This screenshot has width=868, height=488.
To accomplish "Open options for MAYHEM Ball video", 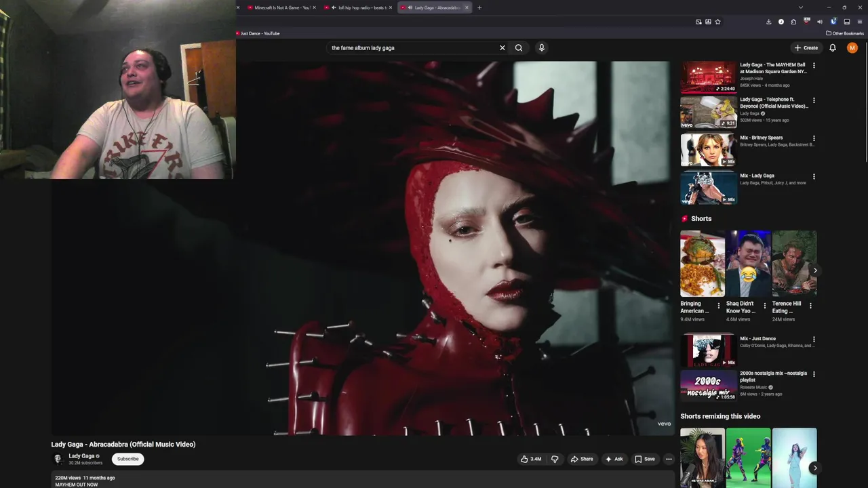I will coord(814,66).
